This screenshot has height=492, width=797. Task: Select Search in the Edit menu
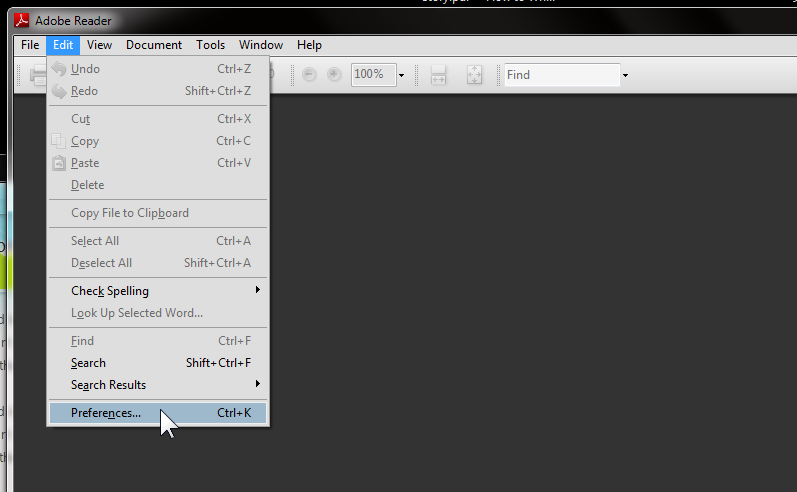click(158, 363)
